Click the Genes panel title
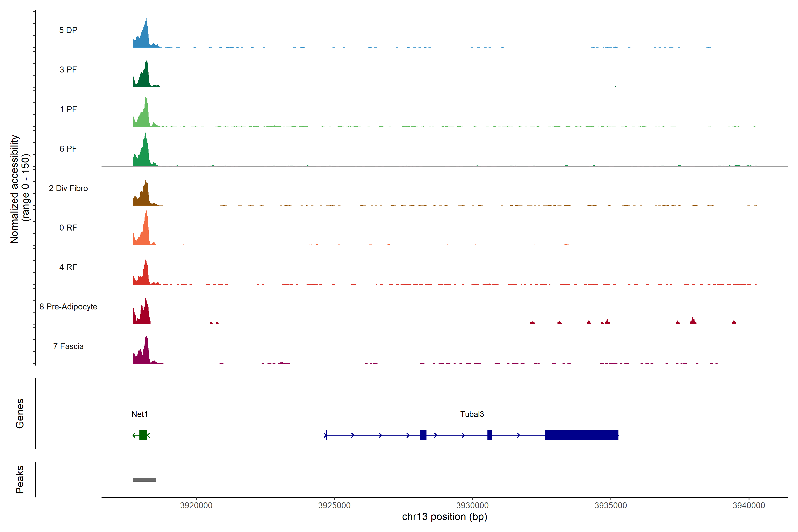 coord(20,414)
